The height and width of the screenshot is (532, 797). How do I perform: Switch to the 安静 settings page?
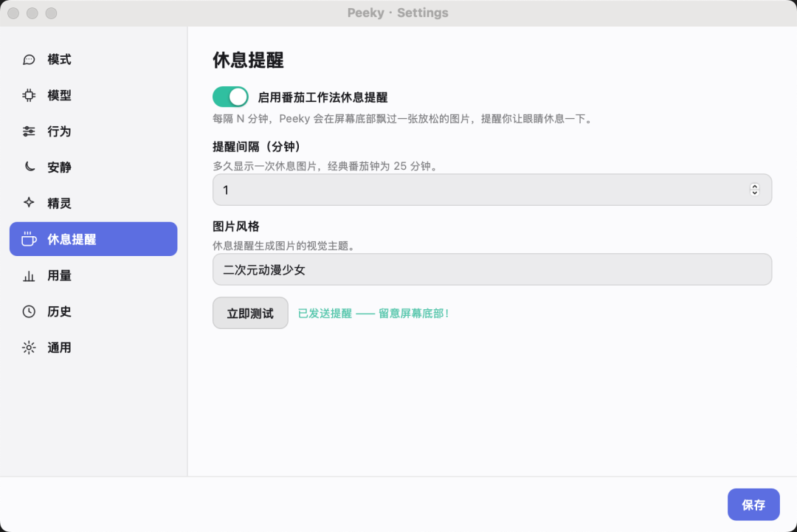click(x=94, y=167)
